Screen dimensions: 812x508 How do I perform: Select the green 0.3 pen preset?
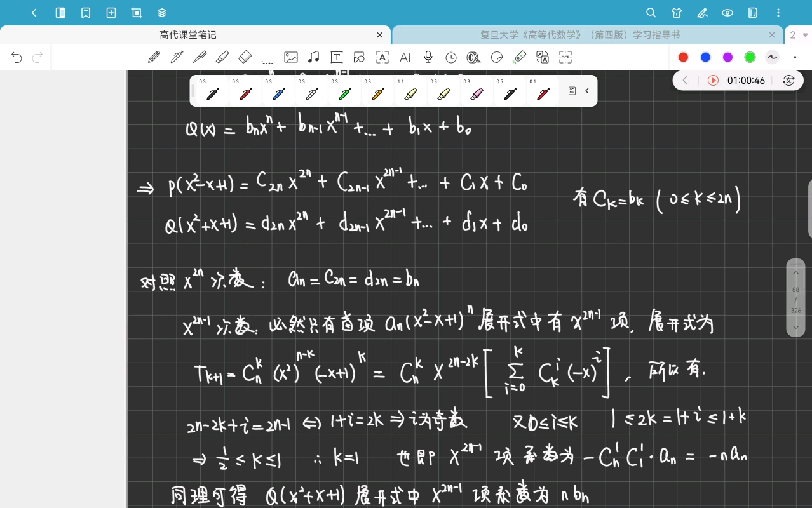click(344, 91)
